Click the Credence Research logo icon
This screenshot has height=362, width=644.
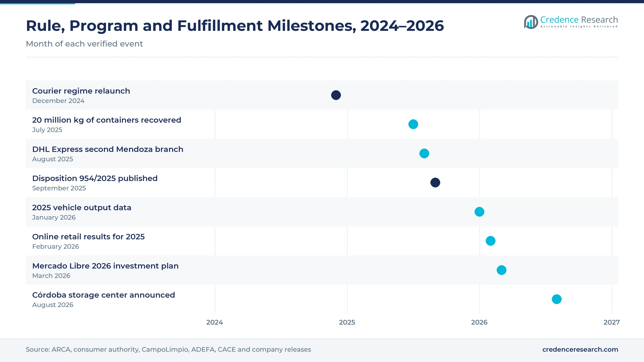[x=531, y=22]
